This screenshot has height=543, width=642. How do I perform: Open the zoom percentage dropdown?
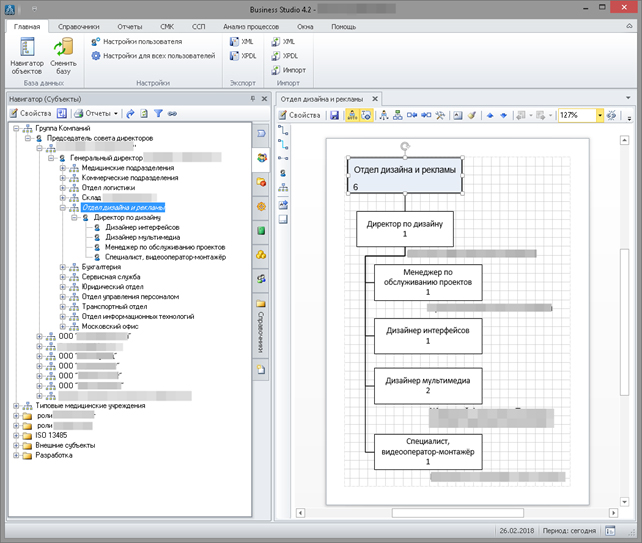coord(600,115)
